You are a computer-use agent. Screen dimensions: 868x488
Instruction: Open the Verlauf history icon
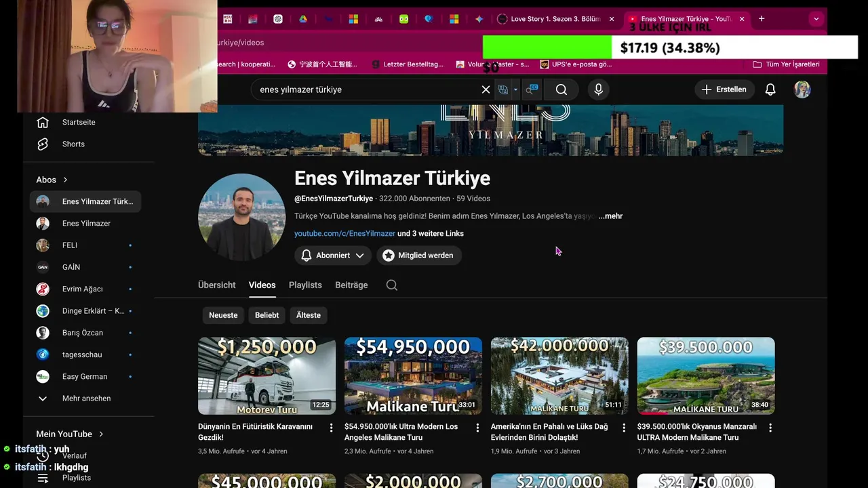[43, 455]
